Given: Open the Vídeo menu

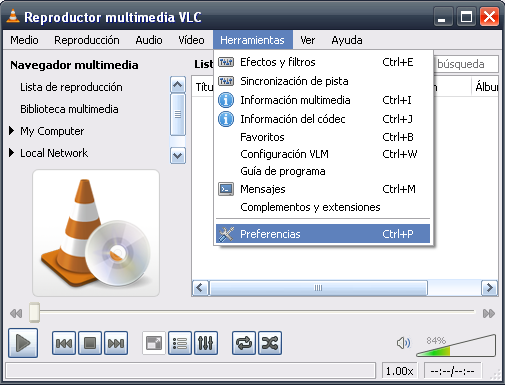Looking at the screenshot, I should point(191,40).
